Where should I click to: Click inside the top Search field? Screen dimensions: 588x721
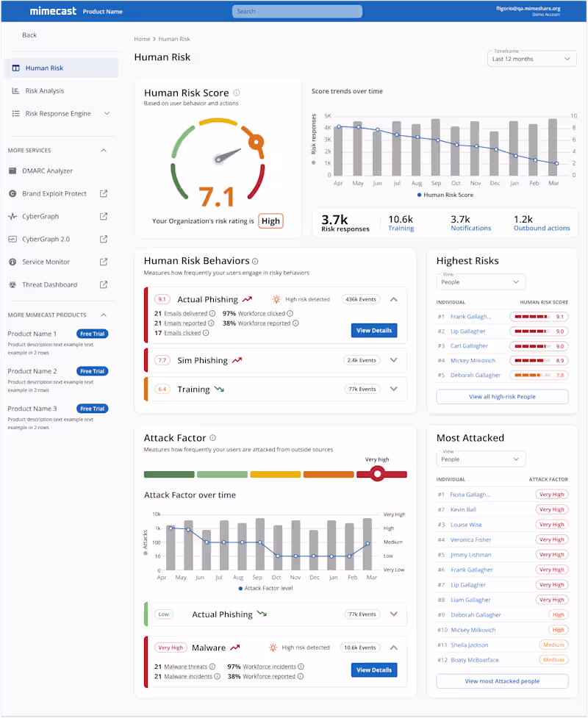[x=297, y=11]
